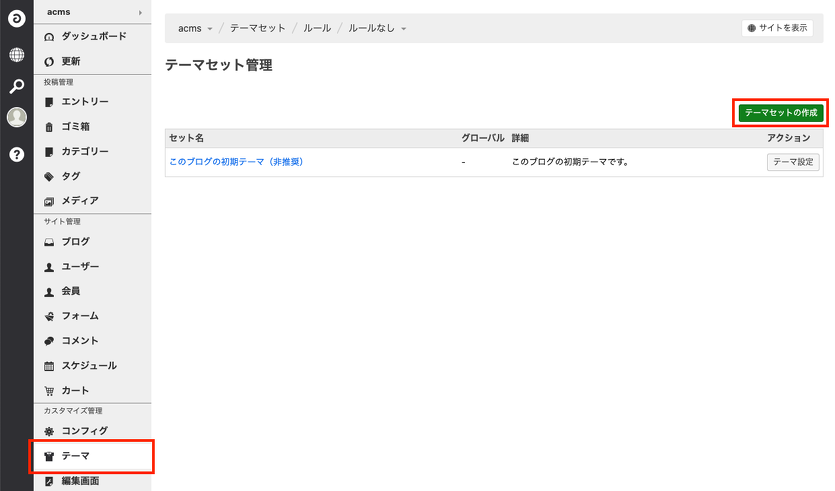Open the user avatar profile

(17, 118)
